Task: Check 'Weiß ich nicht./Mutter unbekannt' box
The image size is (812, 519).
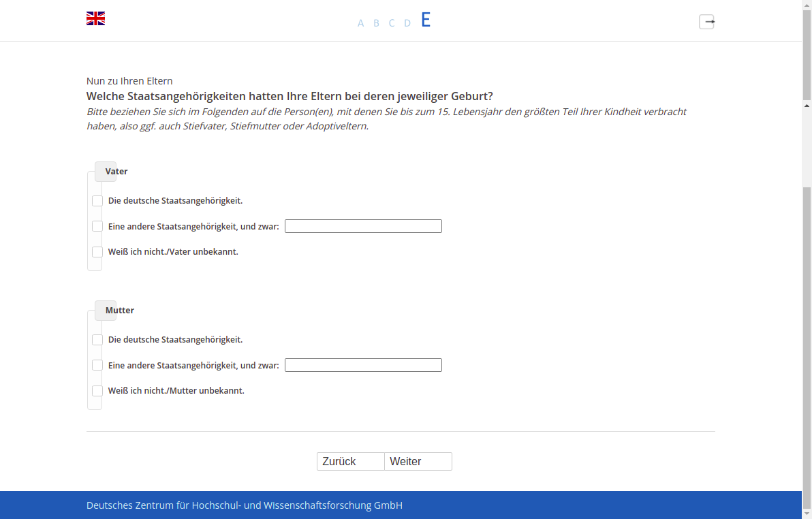Action: (x=97, y=390)
